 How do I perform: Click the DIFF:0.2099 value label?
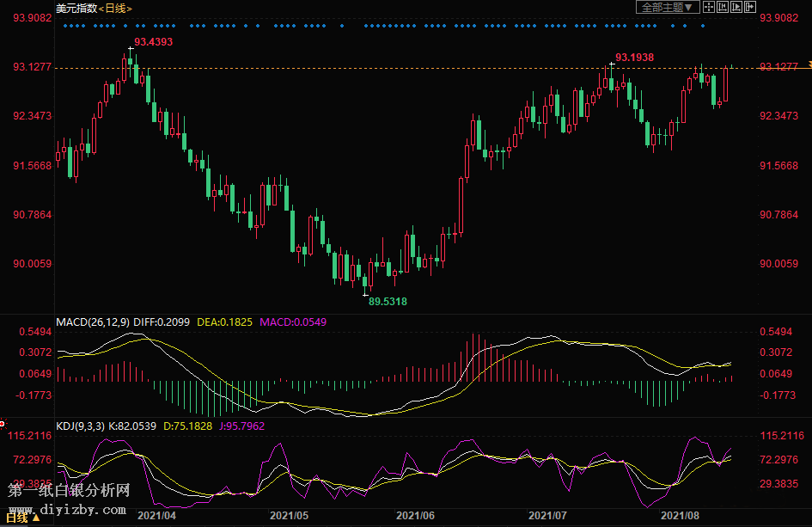pos(163,322)
